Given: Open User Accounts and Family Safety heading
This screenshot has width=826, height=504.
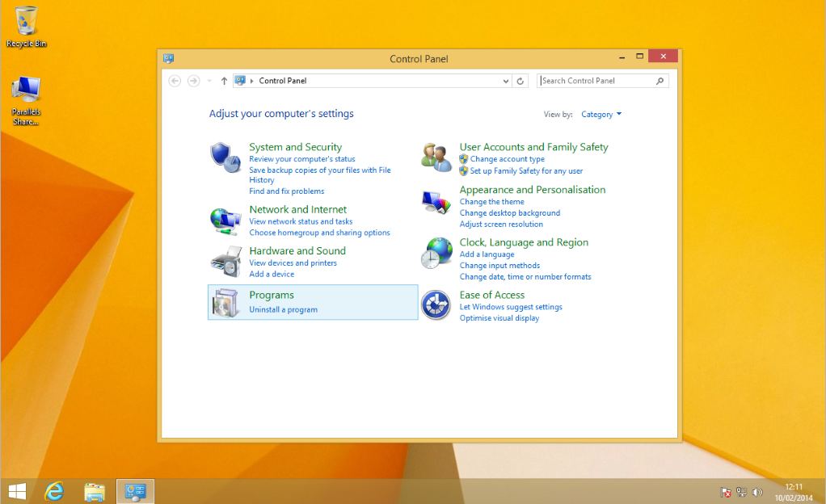Looking at the screenshot, I should point(533,147).
